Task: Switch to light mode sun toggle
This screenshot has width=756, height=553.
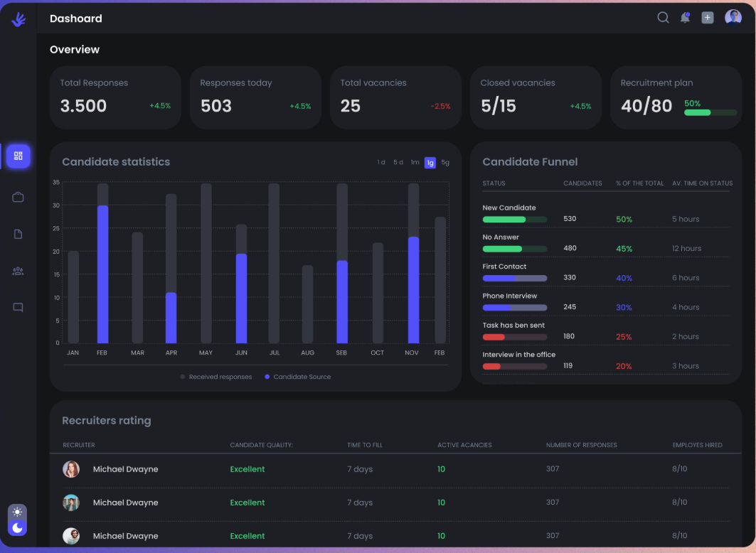Action: pos(17,512)
